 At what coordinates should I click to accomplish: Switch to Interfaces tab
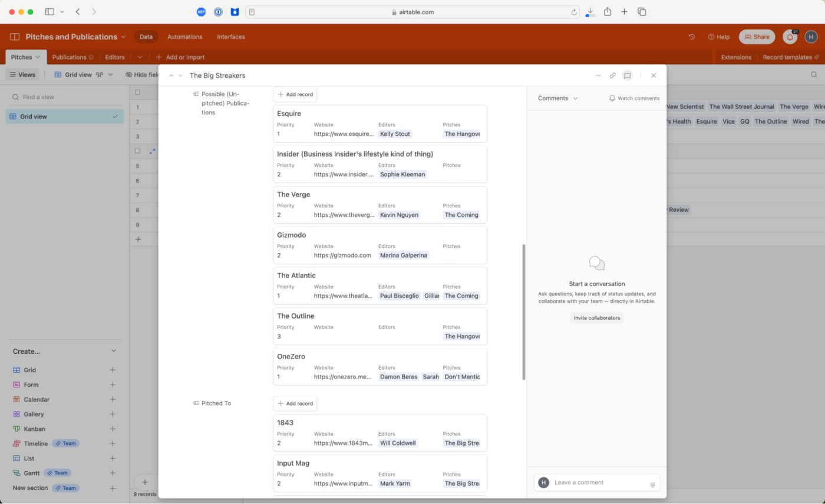tap(231, 37)
